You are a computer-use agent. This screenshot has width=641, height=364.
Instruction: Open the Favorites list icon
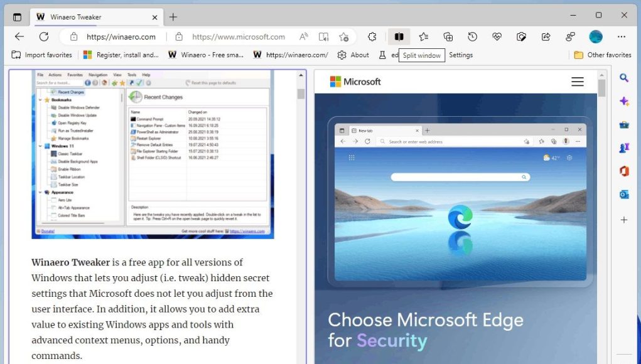pos(424,37)
